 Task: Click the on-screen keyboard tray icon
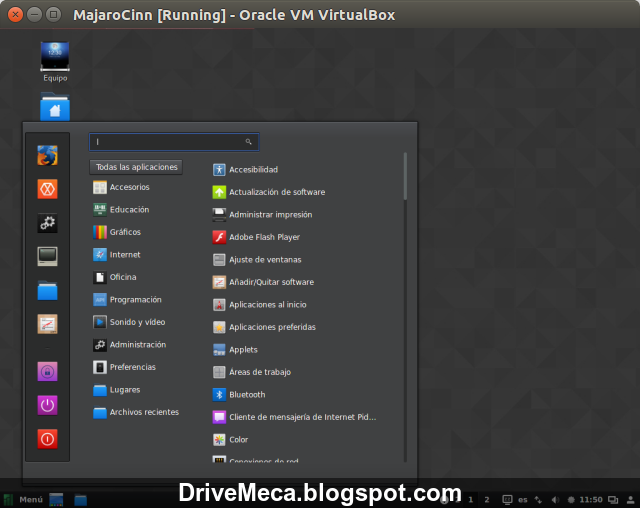[507, 499]
